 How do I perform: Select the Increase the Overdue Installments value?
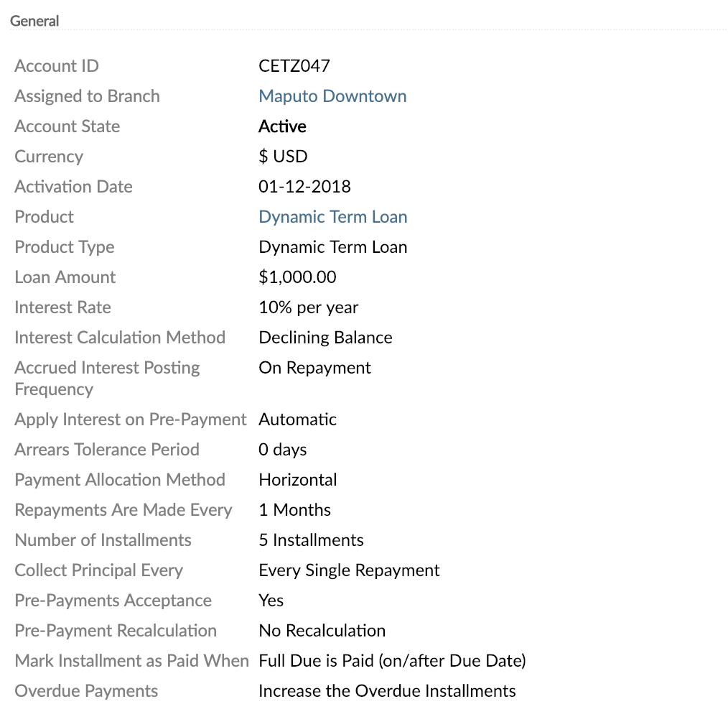(x=387, y=690)
